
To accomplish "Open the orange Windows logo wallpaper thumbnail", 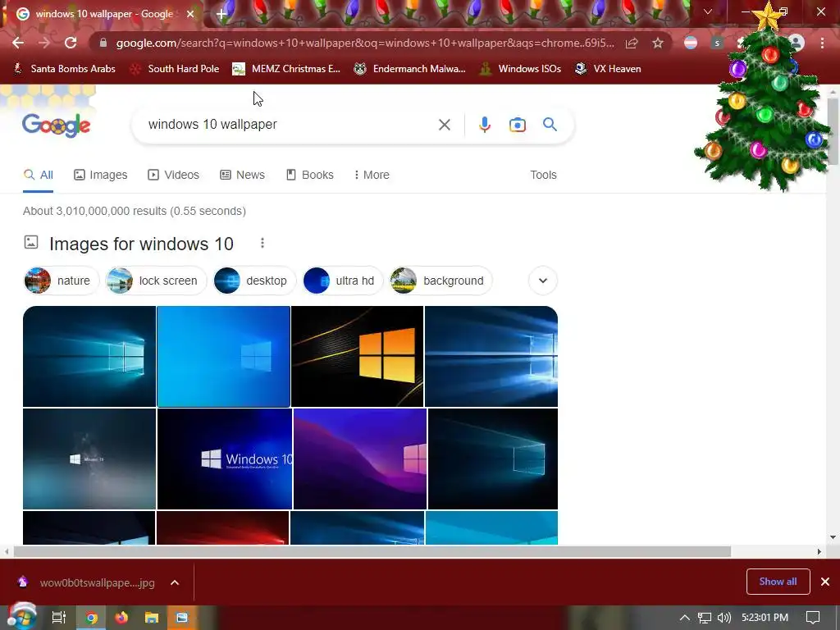I will pos(358,356).
